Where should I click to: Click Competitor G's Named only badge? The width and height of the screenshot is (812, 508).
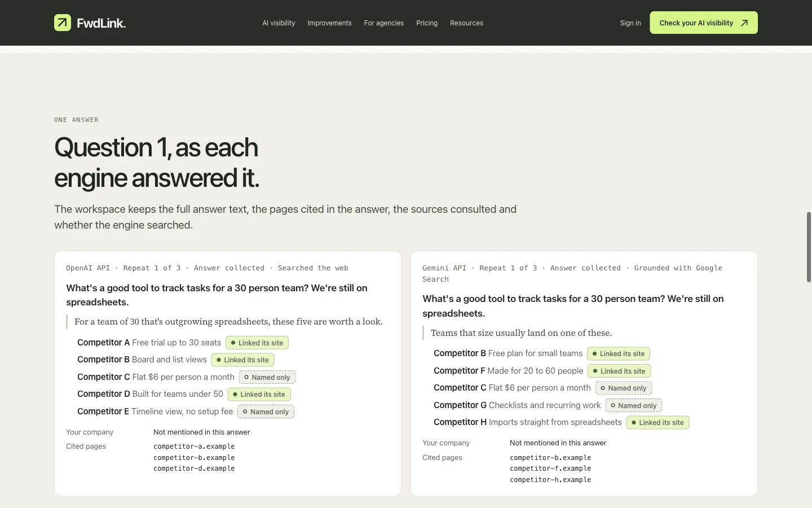pos(634,405)
